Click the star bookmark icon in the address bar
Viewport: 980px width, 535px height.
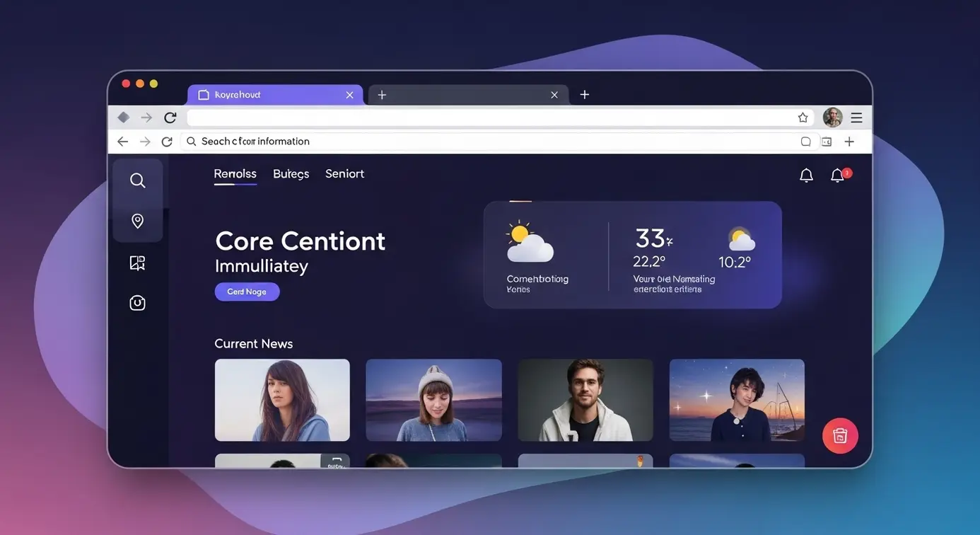[803, 117]
